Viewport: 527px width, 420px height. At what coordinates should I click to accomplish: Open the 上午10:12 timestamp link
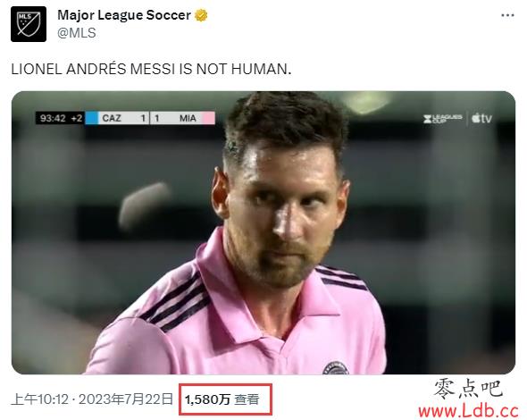point(39,399)
